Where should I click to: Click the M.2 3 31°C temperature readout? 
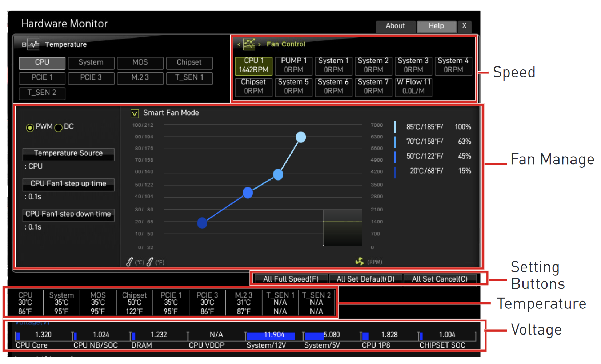click(244, 303)
